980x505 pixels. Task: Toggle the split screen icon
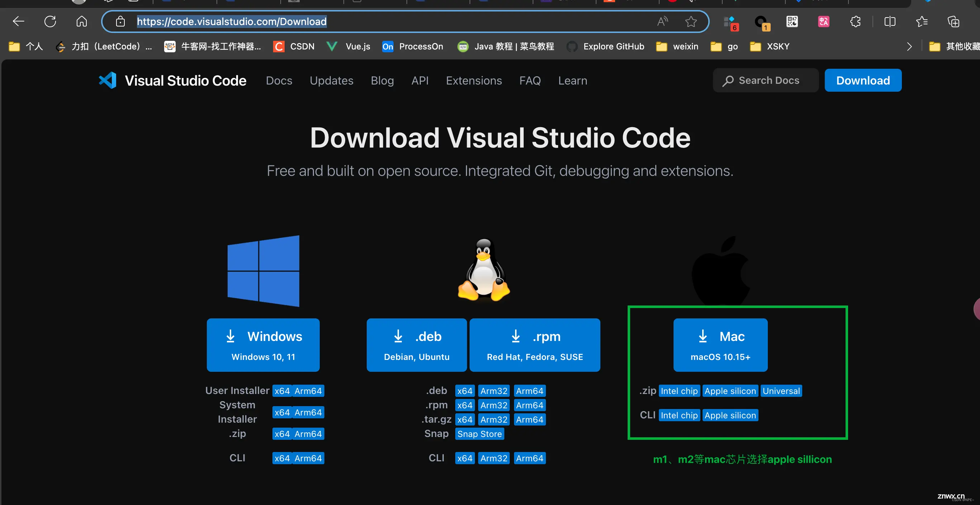point(890,21)
